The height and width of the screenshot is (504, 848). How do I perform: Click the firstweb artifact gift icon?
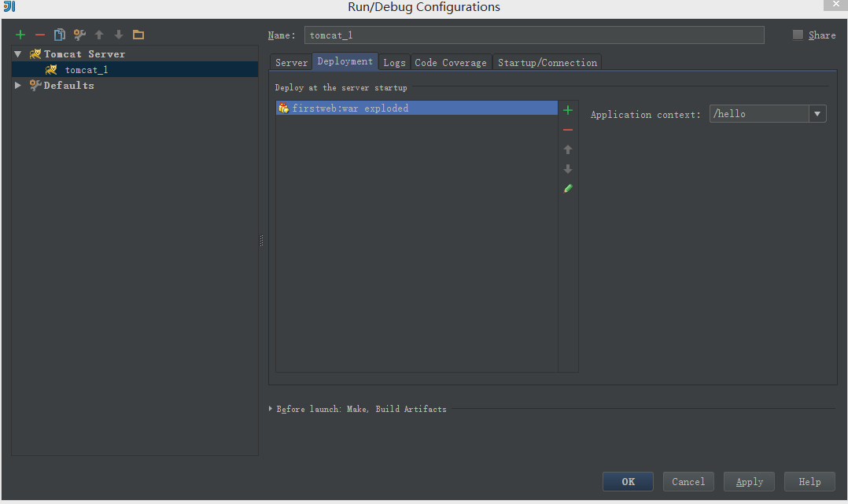pyautogui.click(x=283, y=109)
